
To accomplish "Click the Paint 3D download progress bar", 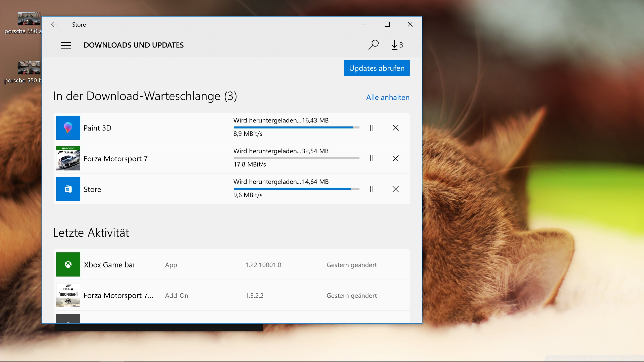I will coord(296,127).
